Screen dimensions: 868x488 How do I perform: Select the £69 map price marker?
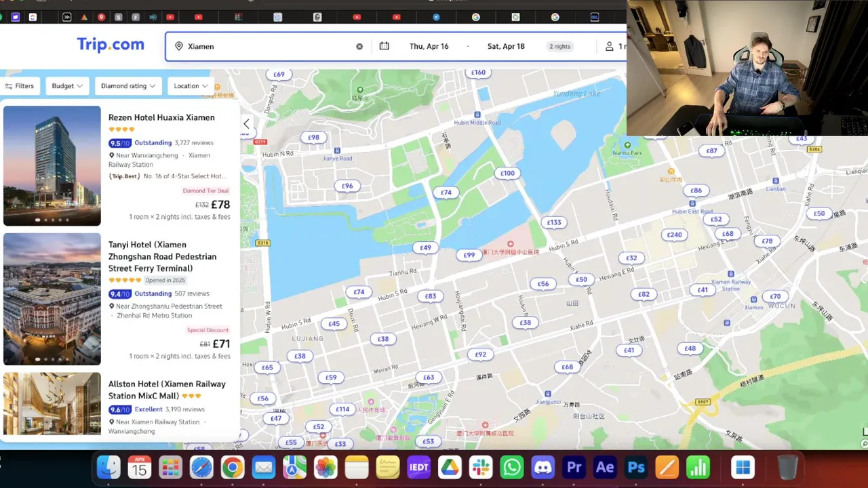[279, 75]
